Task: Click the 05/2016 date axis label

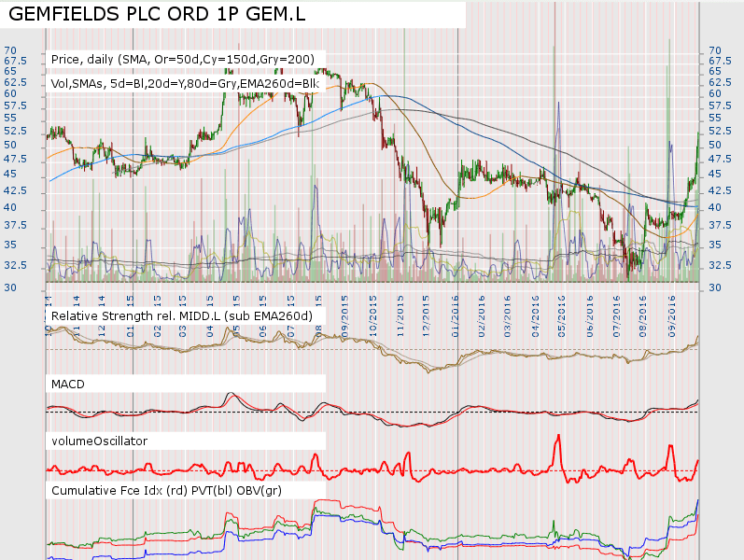Action: tap(562, 316)
